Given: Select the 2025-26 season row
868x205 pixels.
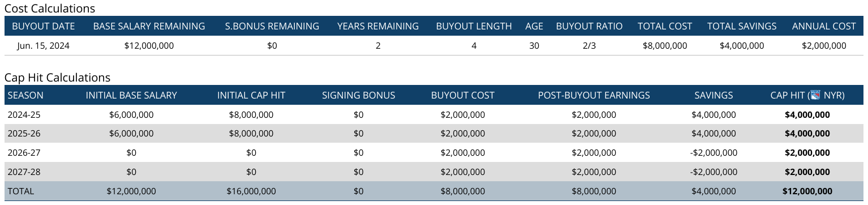Looking at the screenshot, I should pos(434,134).
